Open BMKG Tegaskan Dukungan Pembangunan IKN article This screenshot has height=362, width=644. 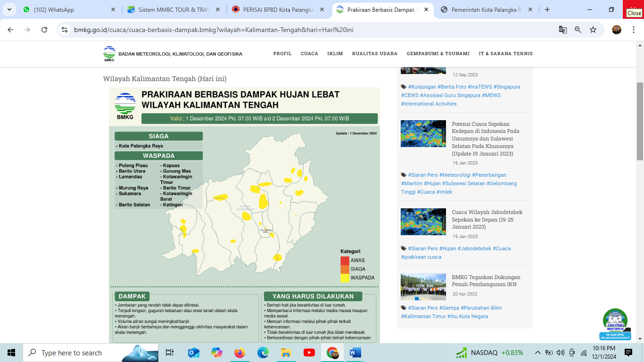click(x=486, y=281)
